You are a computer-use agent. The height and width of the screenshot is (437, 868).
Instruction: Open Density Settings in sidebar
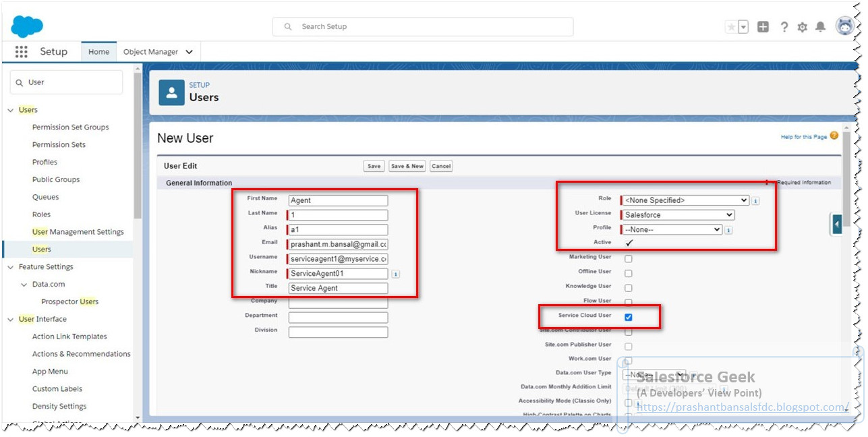point(59,407)
